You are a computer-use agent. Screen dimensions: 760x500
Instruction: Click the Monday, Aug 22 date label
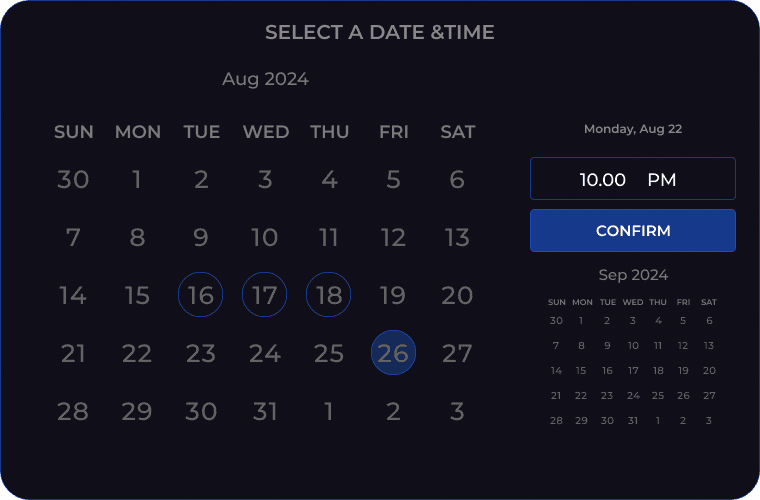point(633,129)
